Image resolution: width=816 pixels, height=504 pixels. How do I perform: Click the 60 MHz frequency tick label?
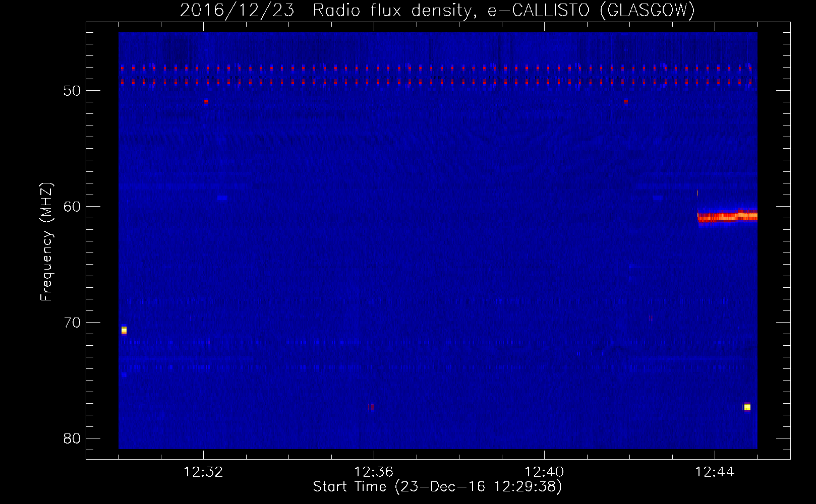point(72,207)
